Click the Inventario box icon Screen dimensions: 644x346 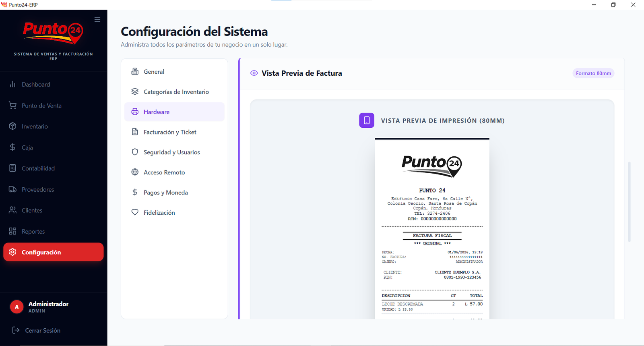[x=12, y=126]
